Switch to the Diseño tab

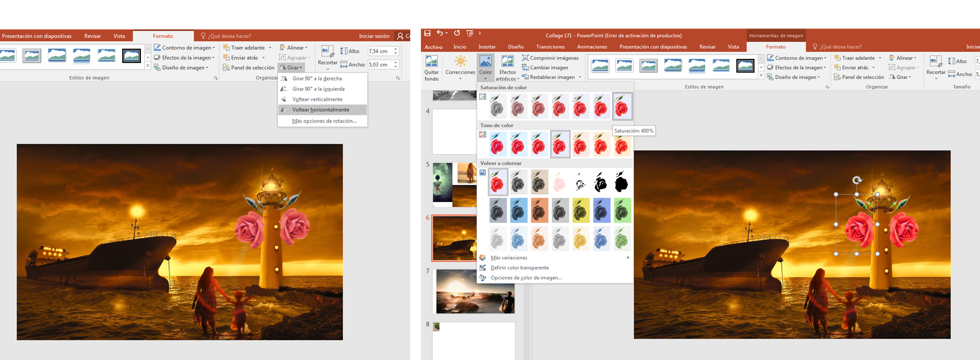(515, 47)
